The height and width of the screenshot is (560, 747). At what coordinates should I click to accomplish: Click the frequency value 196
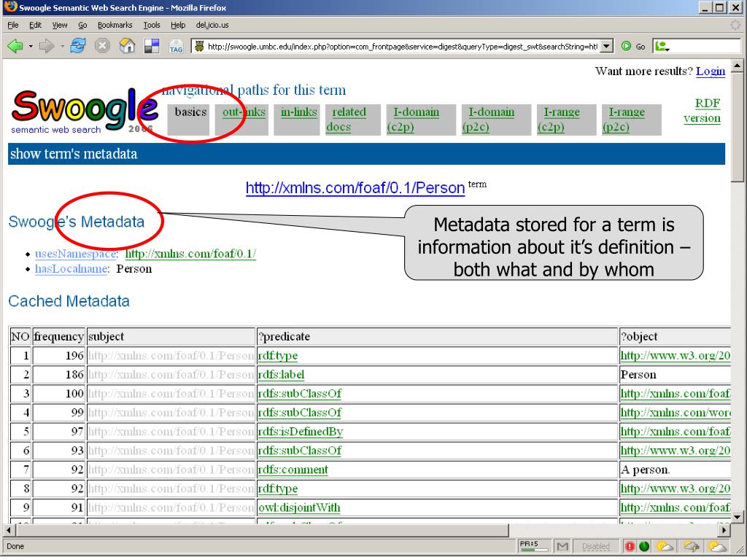pyautogui.click(x=75, y=356)
